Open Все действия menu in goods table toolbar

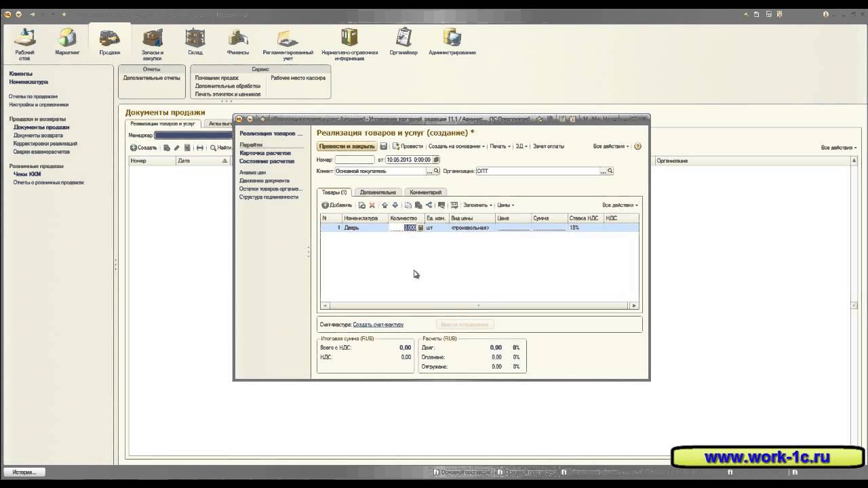point(620,205)
